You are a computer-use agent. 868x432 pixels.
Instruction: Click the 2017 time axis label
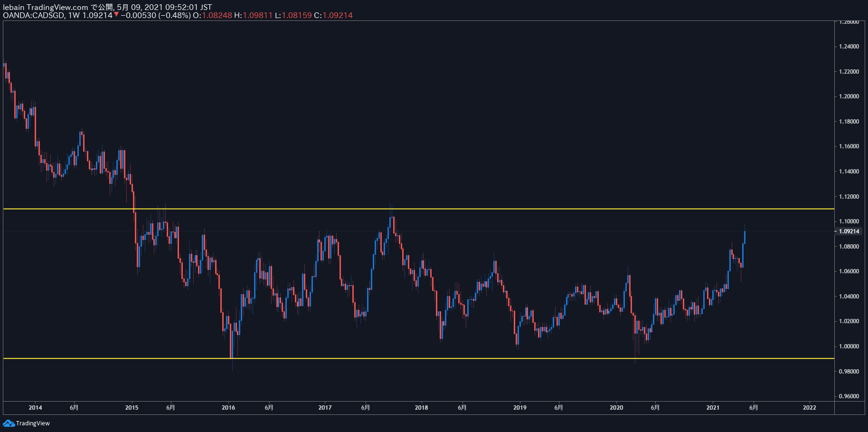pos(325,408)
